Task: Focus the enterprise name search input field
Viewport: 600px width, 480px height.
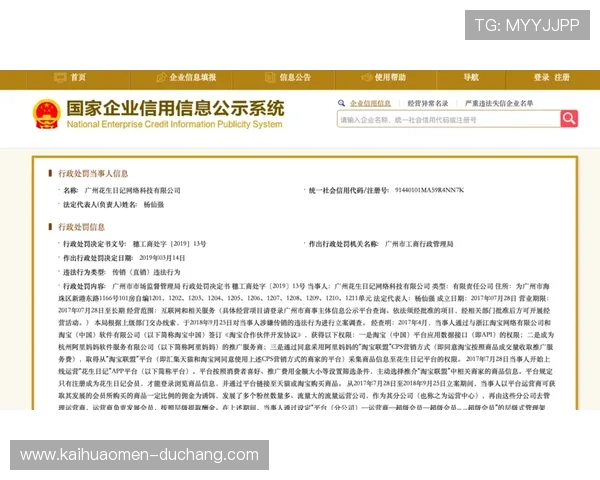Action: 448,119
